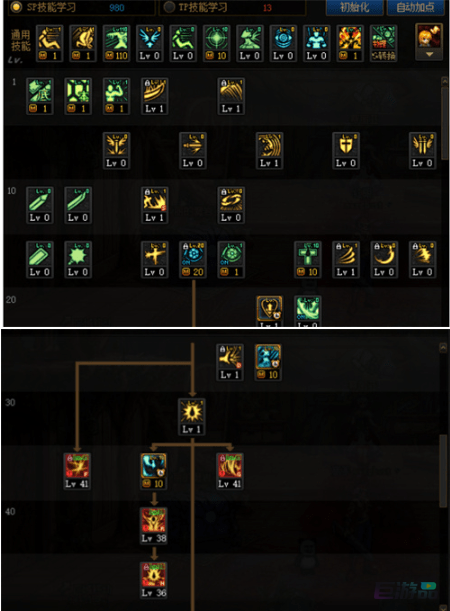Open the character portrait dropdown
The width and height of the screenshot is (450, 611).
click(429, 42)
